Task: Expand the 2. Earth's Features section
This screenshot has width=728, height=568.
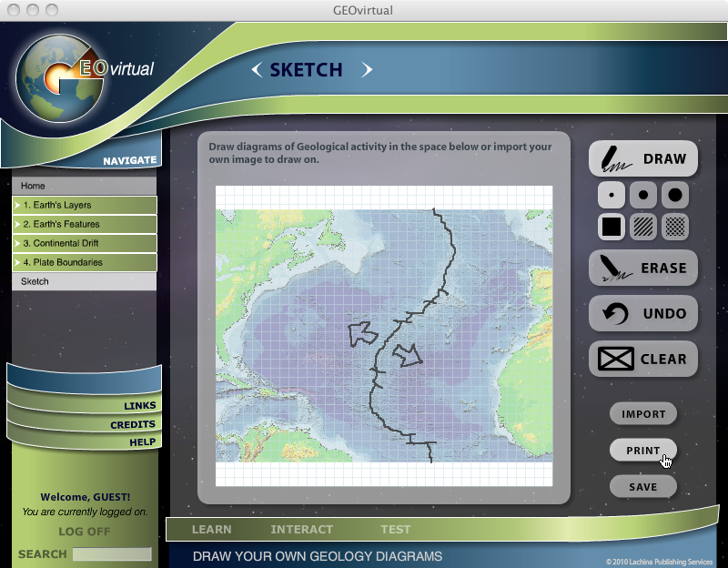Action: 84,224
